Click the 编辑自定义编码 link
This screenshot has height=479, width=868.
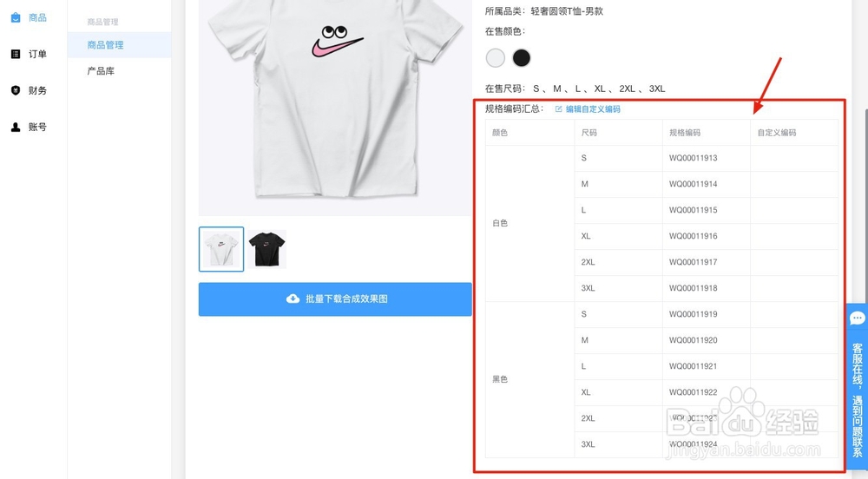pyautogui.click(x=593, y=109)
